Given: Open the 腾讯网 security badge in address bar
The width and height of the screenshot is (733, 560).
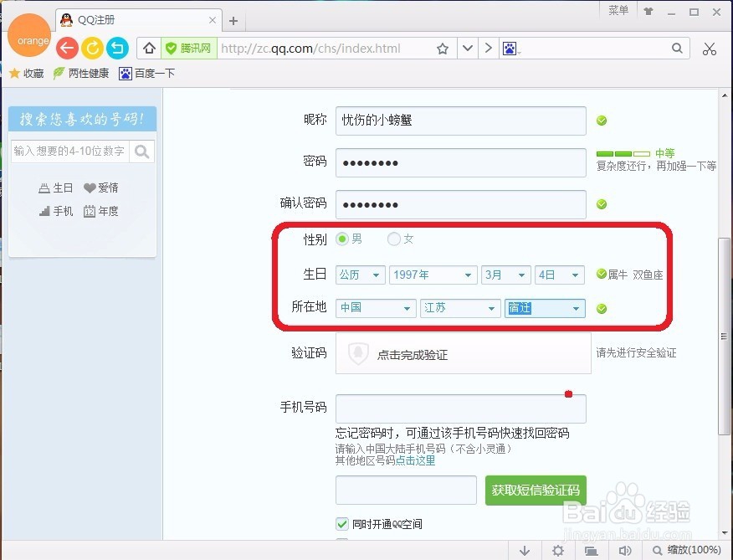Looking at the screenshot, I should point(187,48).
